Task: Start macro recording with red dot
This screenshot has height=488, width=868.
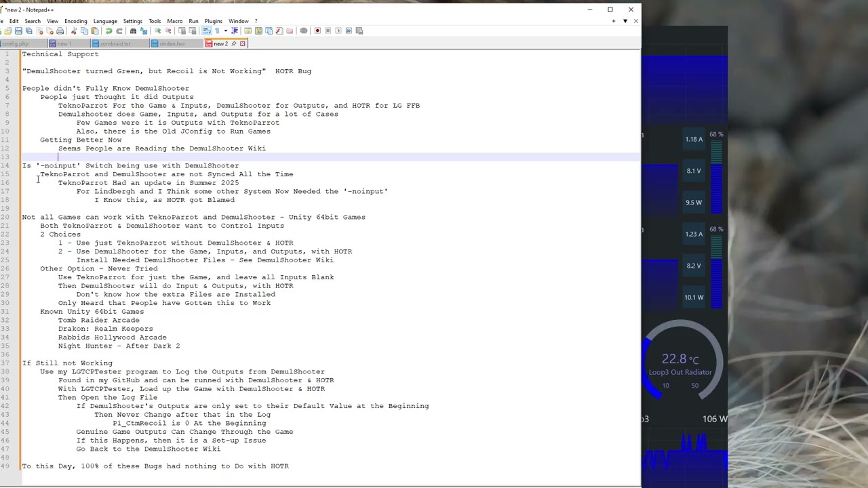Action: pyautogui.click(x=317, y=30)
